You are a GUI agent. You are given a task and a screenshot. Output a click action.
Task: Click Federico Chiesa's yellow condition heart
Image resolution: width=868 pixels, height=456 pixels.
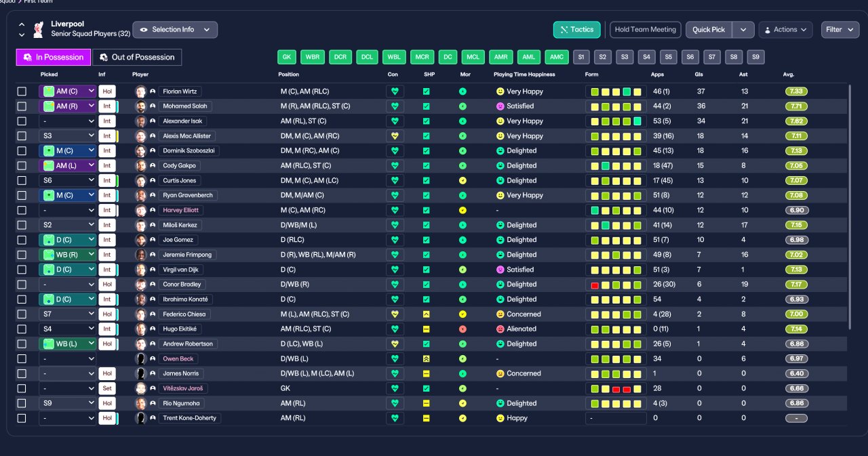pyautogui.click(x=395, y=314)
